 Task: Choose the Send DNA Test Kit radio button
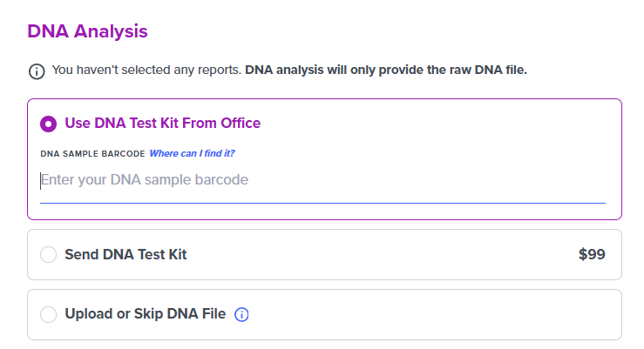click(x=49, y=255)
